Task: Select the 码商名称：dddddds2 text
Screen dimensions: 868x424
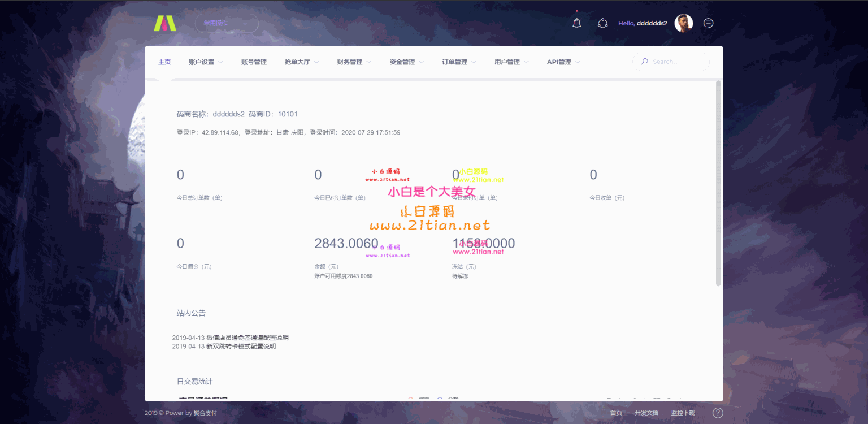Action: 211,114
